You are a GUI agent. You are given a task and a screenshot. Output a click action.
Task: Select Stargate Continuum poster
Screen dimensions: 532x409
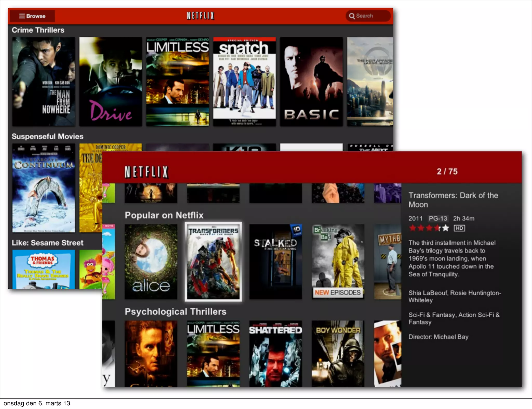(x=44, y=188)
